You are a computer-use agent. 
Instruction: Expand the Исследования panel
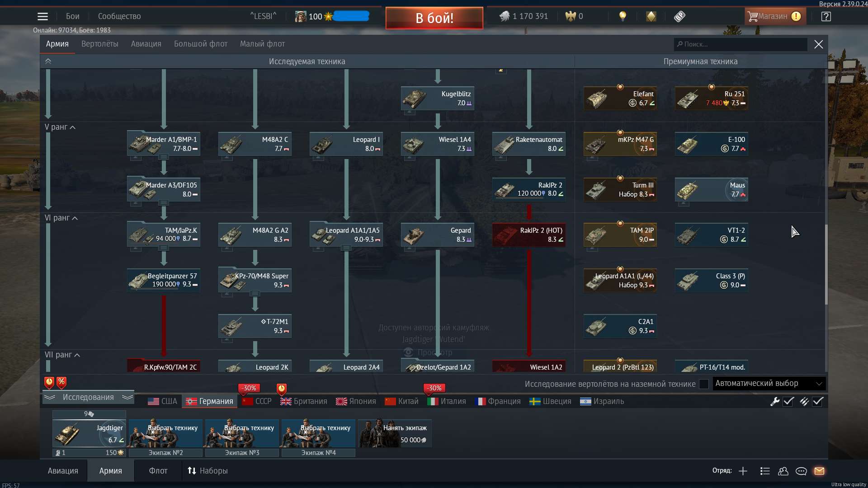88,397
